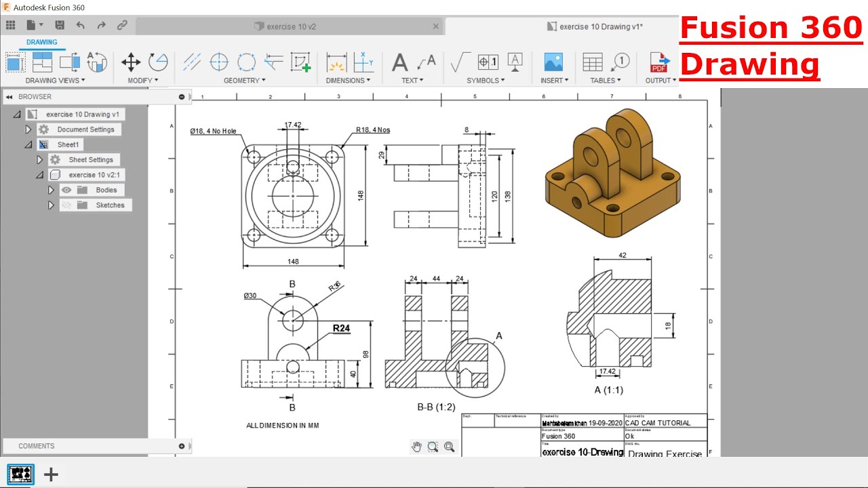
Task: Click the Redo arrow
Action: (101, 25)
